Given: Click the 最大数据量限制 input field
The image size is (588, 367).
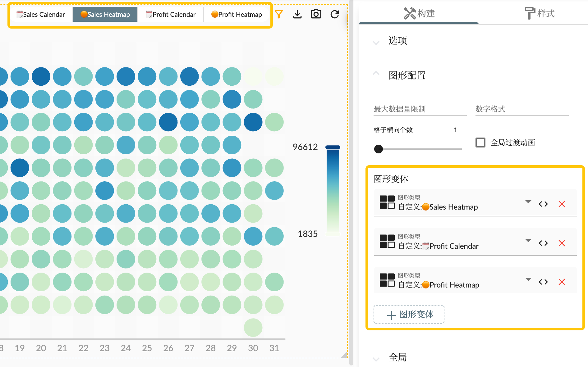Looking at the screenshot, I should coord(420,109).
